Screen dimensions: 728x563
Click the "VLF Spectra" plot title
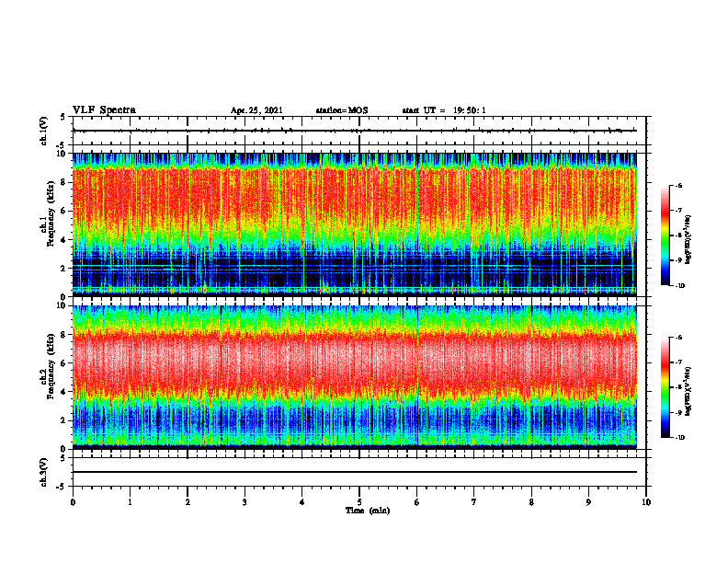(104, 110)
